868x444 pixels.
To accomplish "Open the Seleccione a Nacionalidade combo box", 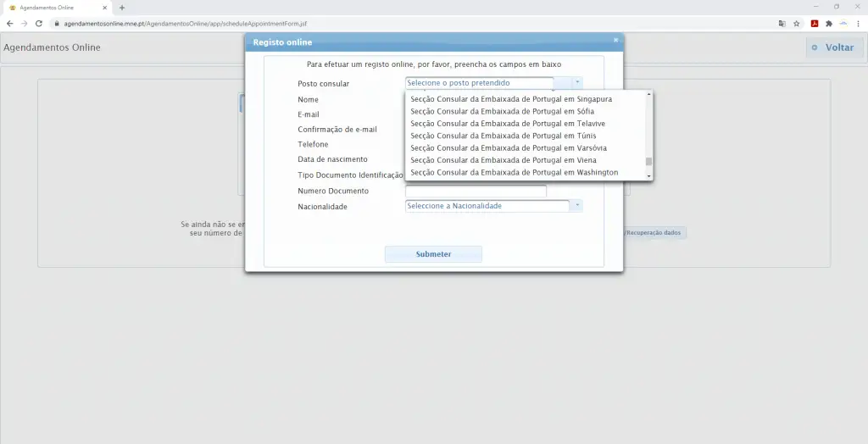I will pos(487,206).
